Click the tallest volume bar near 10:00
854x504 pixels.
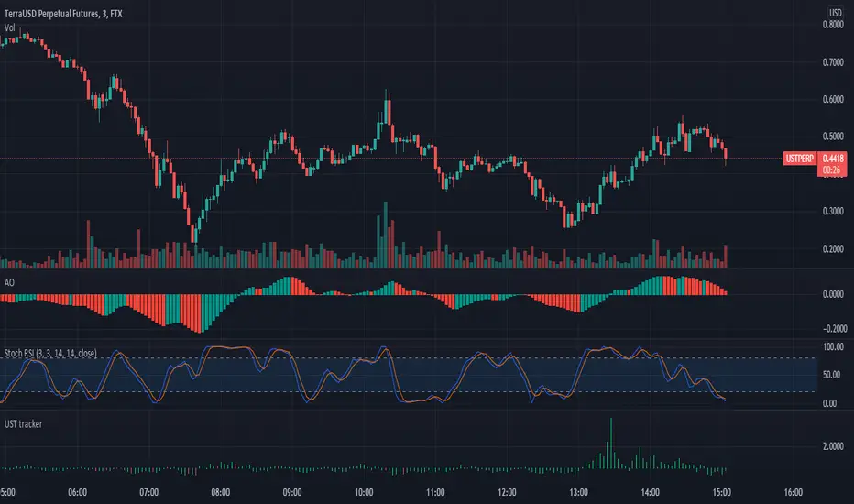386,235
